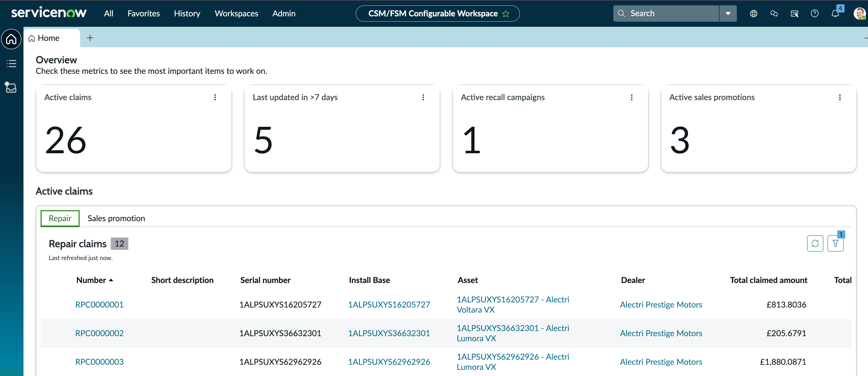Sort by Total claimed amount column

[x=768, y=280]
